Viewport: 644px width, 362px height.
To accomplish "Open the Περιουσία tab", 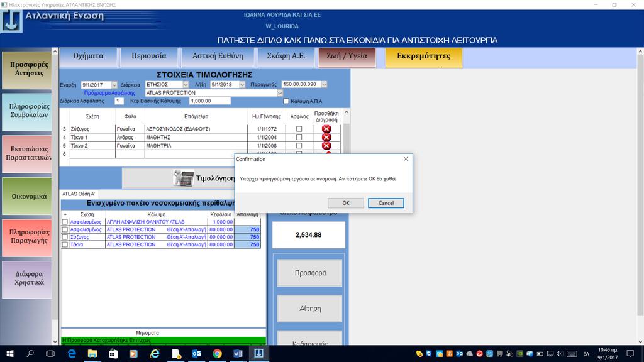I will click(x=149, y=57).
